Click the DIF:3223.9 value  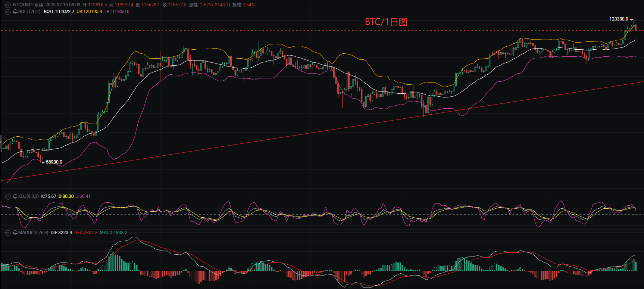coord(61,233)
